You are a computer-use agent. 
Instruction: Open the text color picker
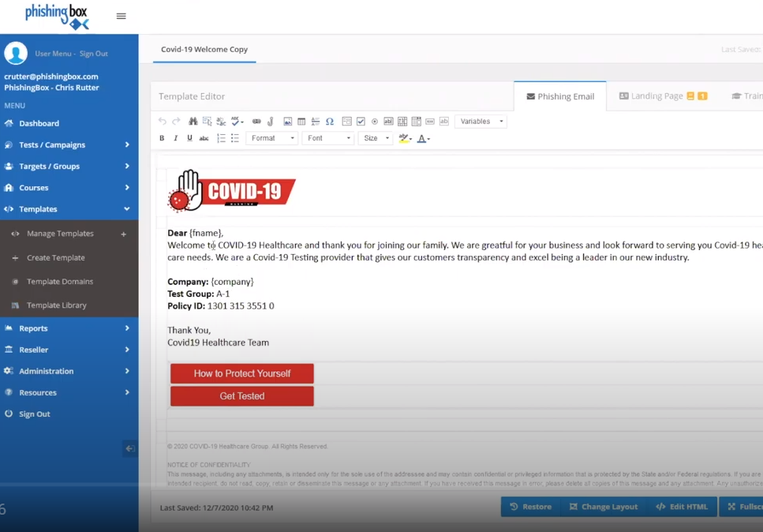422,137
